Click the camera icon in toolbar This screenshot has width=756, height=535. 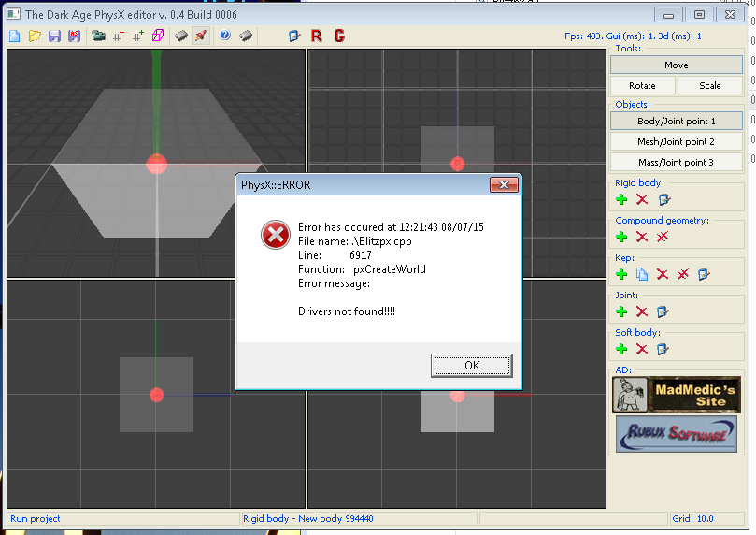[98, 36]
